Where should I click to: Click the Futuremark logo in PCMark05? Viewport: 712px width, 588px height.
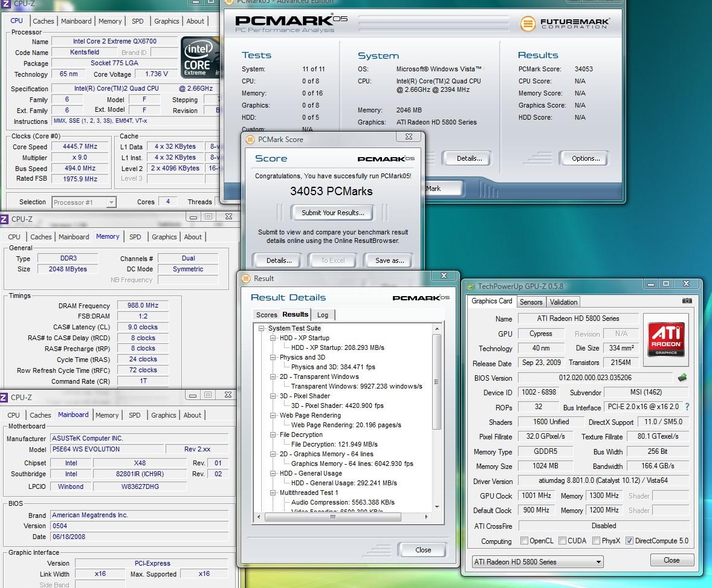pos(565,23)
